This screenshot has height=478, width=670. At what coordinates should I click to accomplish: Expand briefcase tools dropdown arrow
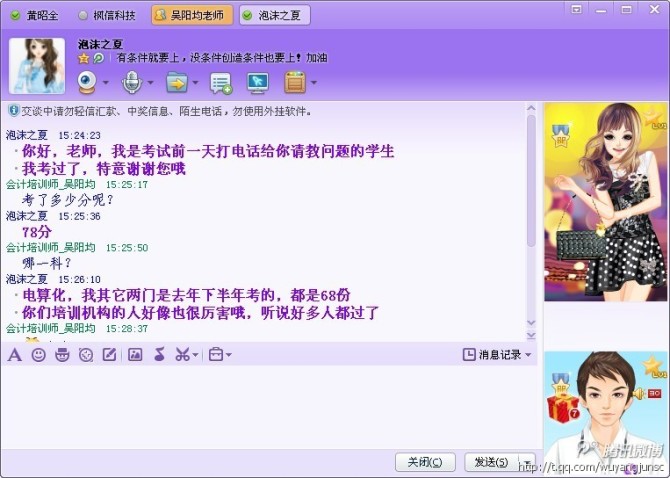229,355
